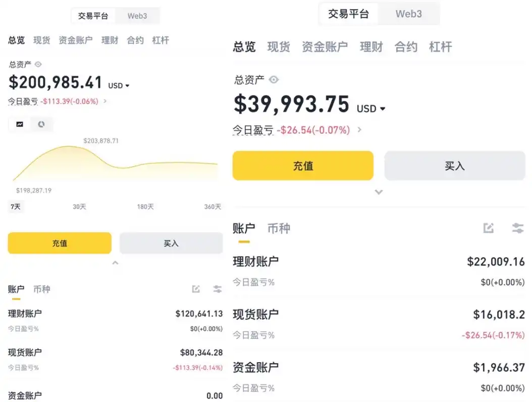Toggle the eye icon above $39,993.75
The height and width of the screenshot is (402, 532).
[274, 79]
